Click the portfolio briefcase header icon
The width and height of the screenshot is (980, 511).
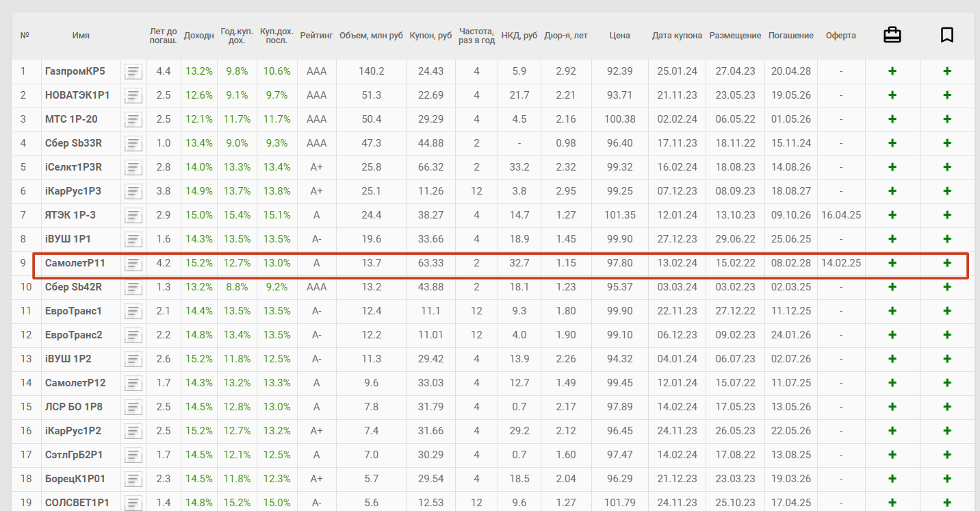(x=892, y=35)
